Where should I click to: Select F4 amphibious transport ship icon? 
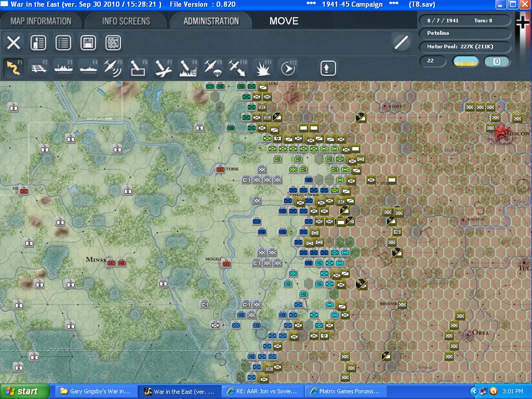click(x=88, y=68)
